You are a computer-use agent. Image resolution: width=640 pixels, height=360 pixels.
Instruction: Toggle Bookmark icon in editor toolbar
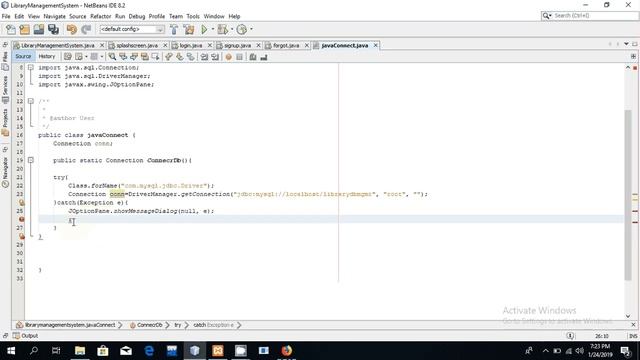tap(191, 57)
